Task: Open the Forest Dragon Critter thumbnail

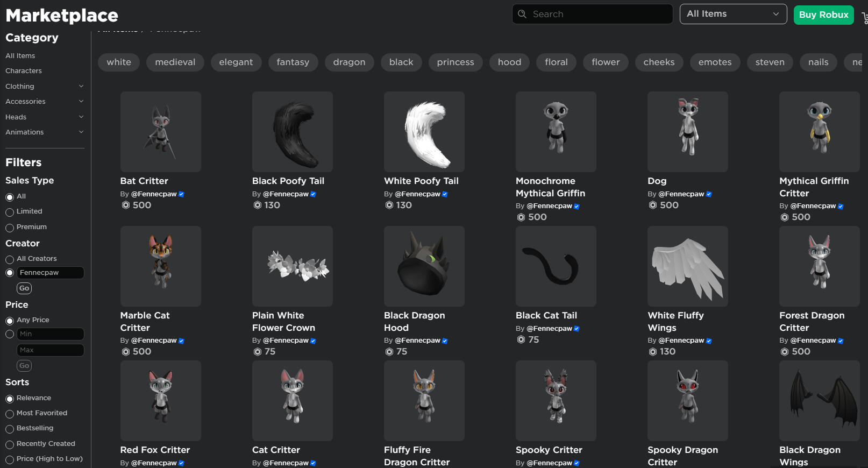Action: coord(820,266)
